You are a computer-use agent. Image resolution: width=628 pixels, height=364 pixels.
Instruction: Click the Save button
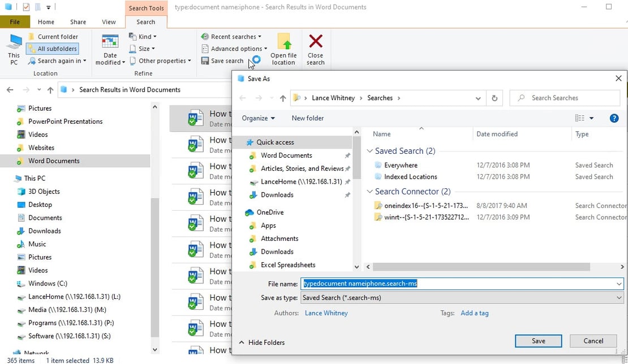pyautogui.click(x=538, y=341)
